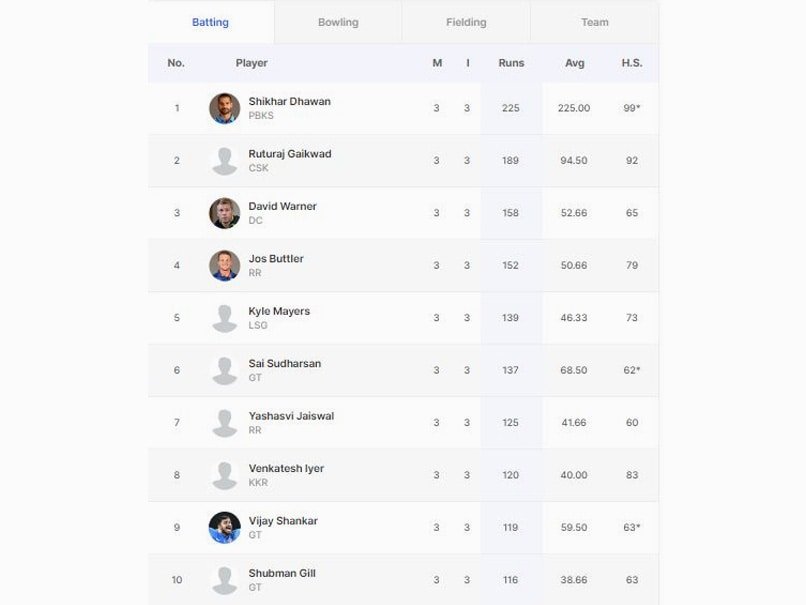Click Jos Buttler's profile photo

pyautogui.click(x=224, y=265)
